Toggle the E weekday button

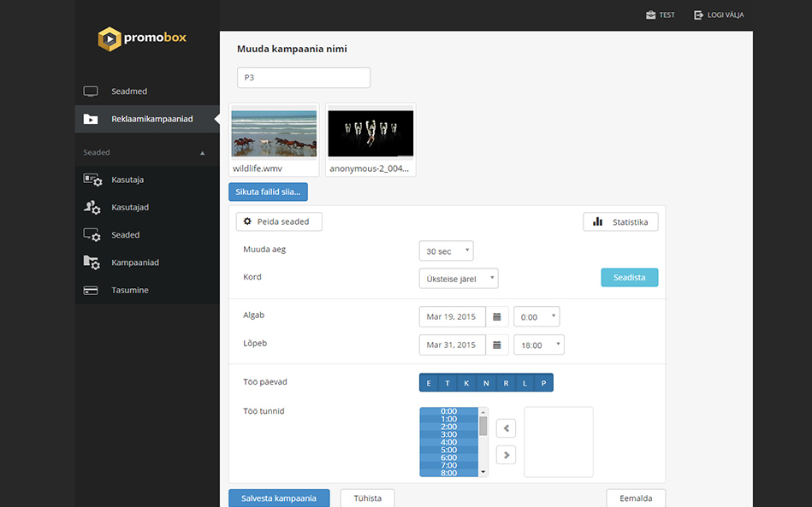coord(429,383)
